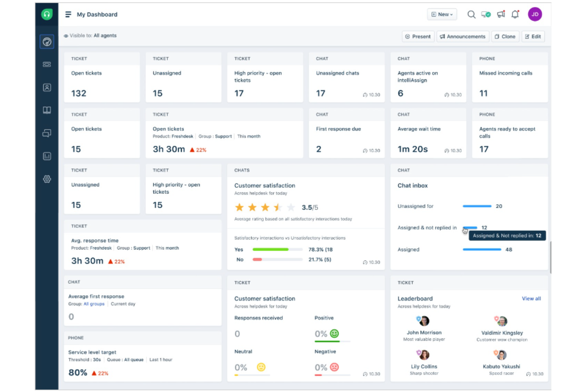
Task: Click the Assigned chats progress bar
Action: (x=482, y=249)
